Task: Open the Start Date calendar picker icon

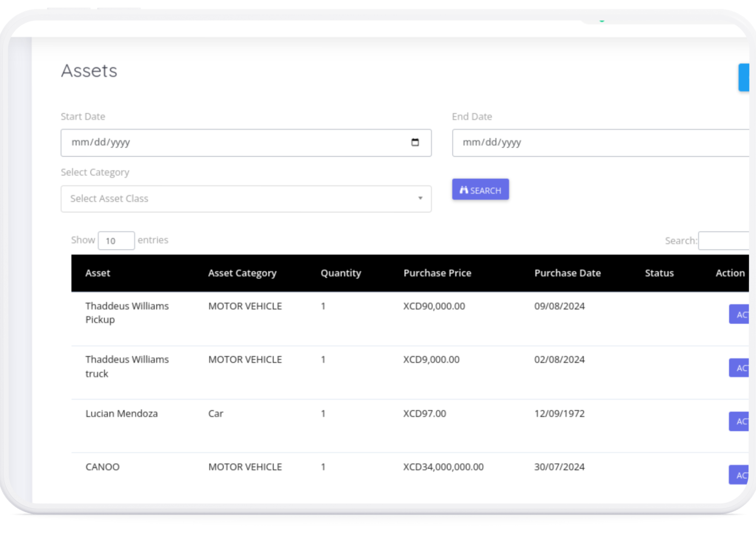Action: pos(415,142)
